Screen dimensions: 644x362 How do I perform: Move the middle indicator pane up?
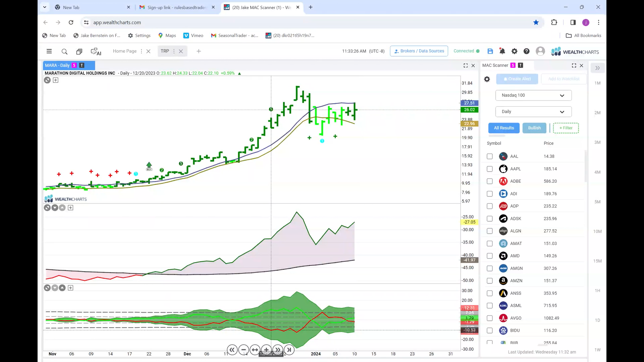(62, 208)
